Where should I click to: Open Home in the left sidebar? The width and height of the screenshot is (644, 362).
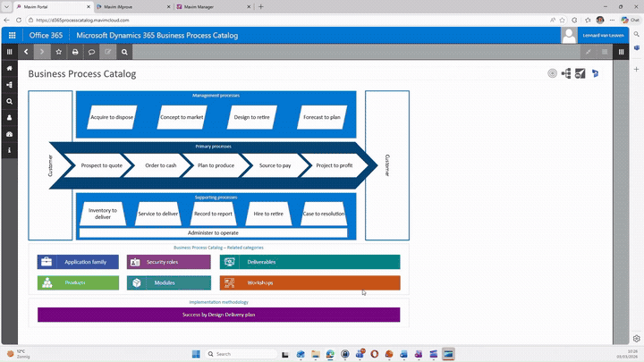(x=10, y=69)
